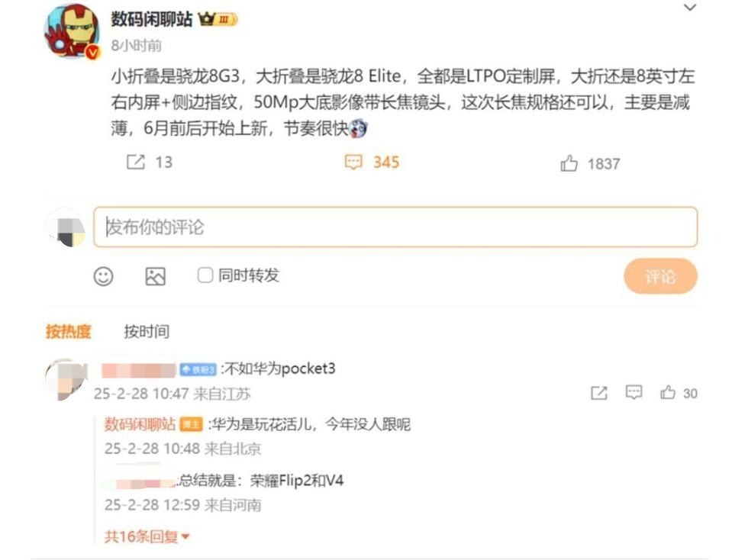Expand the post options chevron at top right
This screenshot has width=732, height=560.
coord(690,7)
